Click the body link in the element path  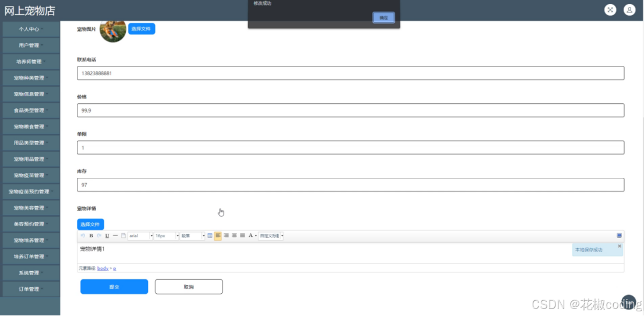click(x=103, y=268)
